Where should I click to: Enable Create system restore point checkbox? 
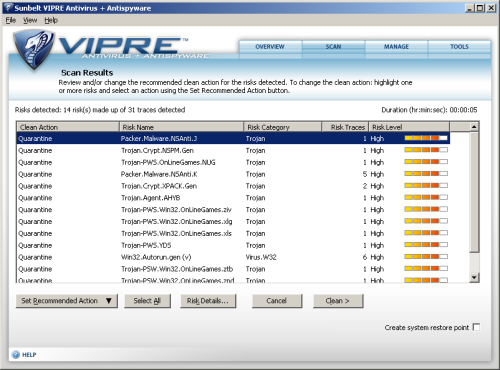coord(477,327)
